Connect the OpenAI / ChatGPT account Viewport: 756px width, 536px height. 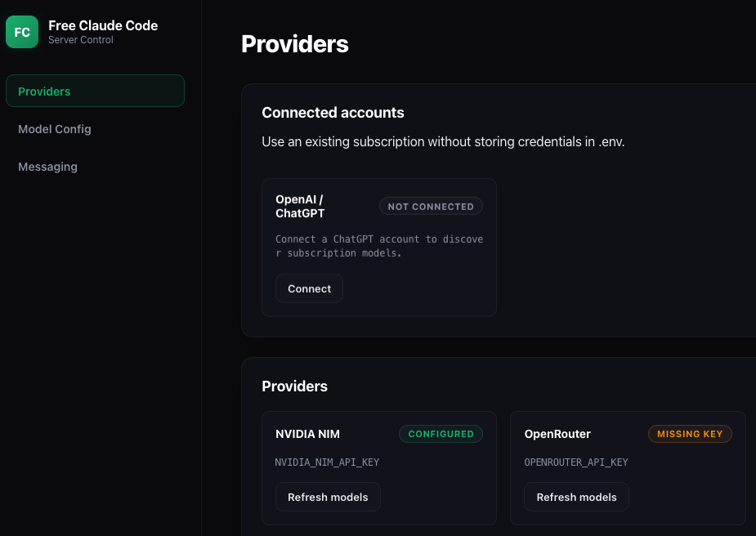click(x=309, y=288)
